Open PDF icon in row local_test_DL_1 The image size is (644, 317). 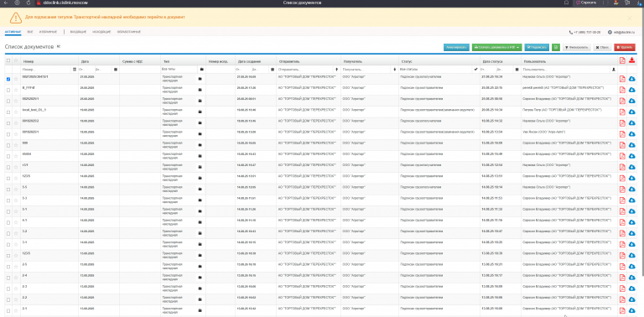click(622, 112)
